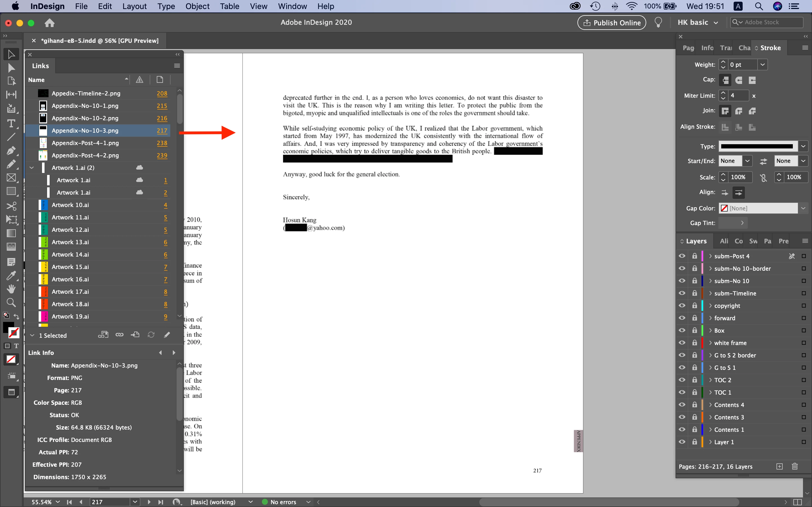Pick the Zoom tool magnifier

pos(11,303)
